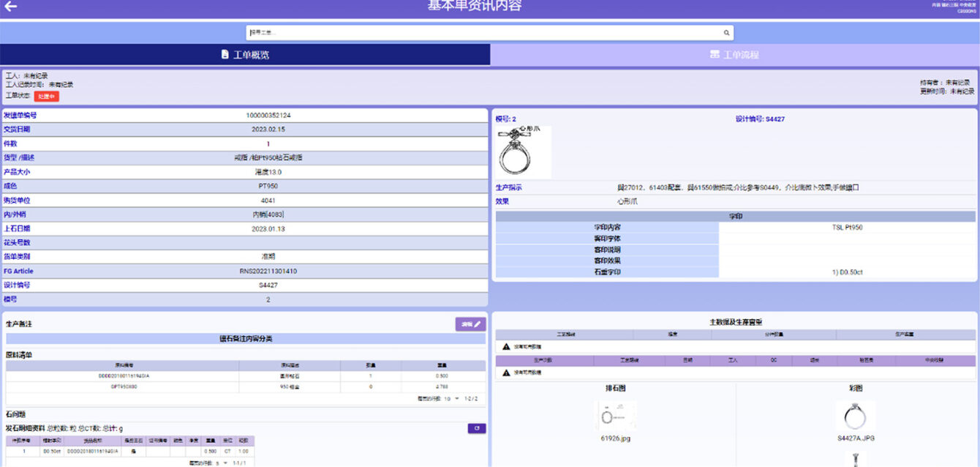Click the search magnifier icon

[x=726, y=33]
